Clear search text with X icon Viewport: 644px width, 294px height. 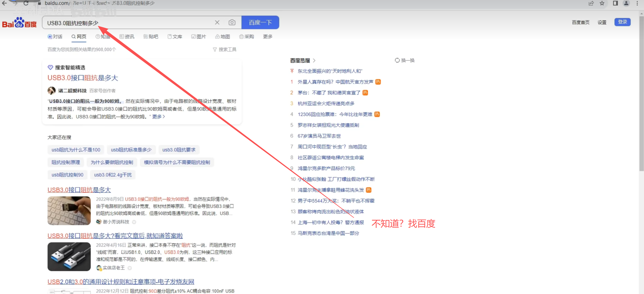tap(217, 23)
